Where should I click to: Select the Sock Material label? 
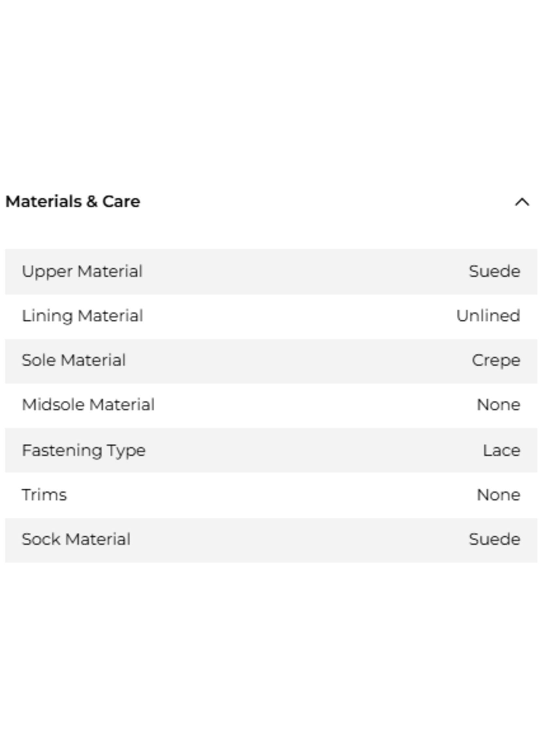point(76,539)
